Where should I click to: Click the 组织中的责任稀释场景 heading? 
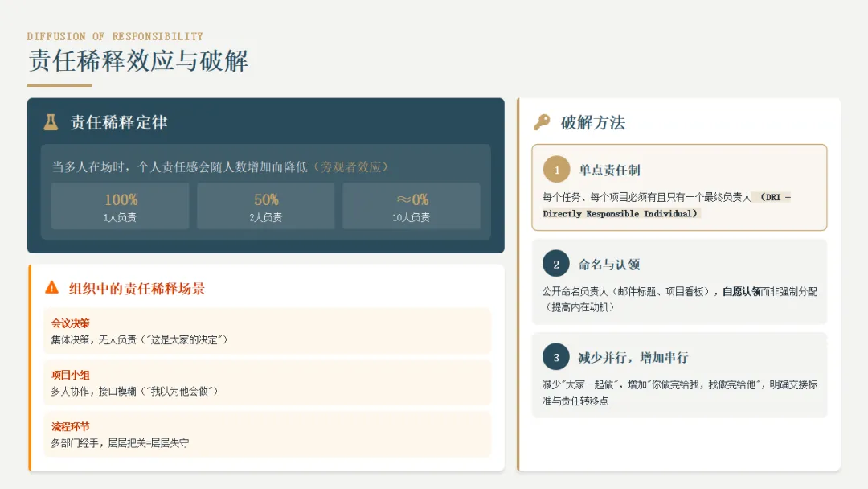(x=137, y=289)
